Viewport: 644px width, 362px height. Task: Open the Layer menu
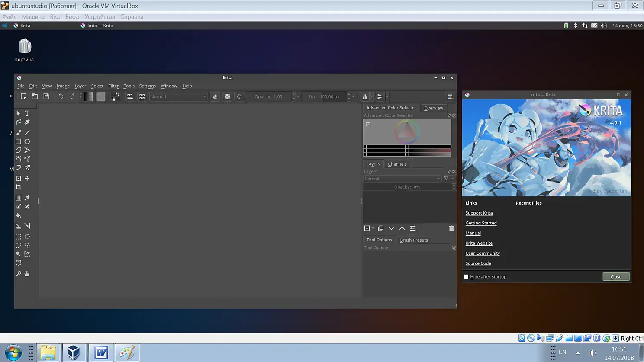tap(80, 86)
